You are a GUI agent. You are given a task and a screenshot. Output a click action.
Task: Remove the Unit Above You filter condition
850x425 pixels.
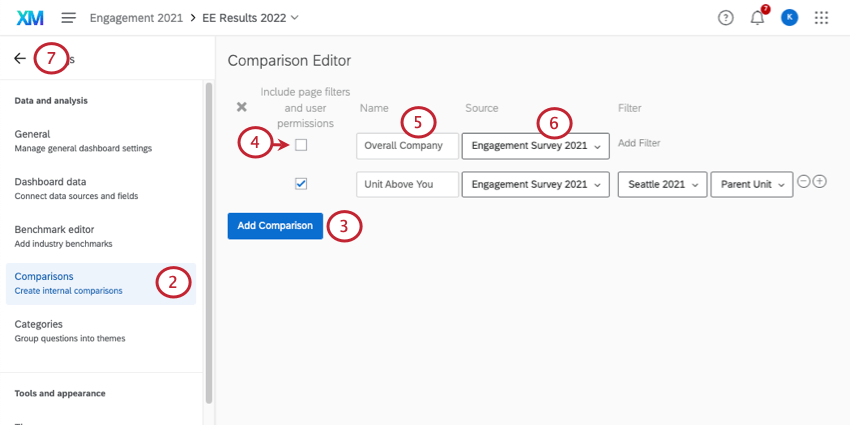803,182
